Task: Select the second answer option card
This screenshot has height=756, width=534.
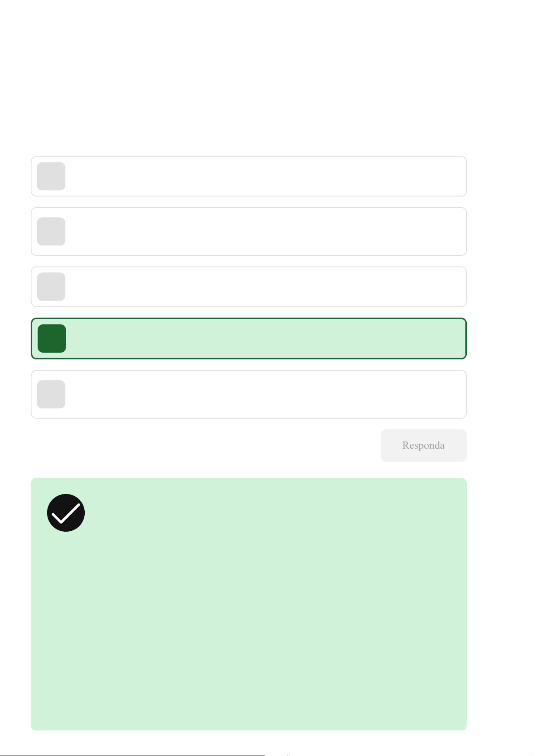Action: click(x=265, y=232)
